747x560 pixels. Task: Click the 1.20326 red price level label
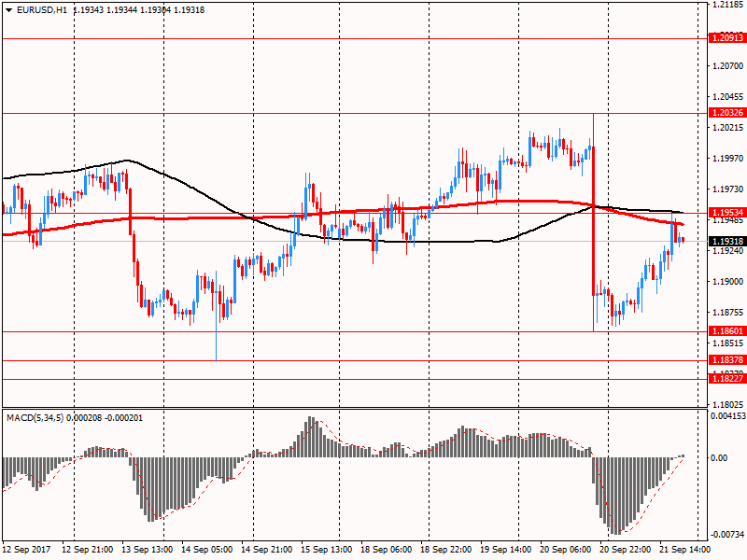pyautogui.click(x=727, y=113)
